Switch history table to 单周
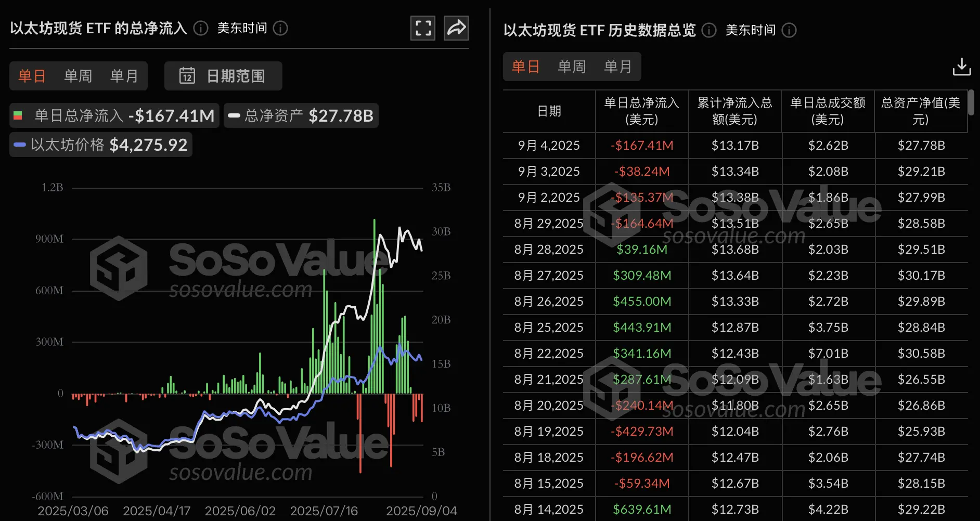The width and height of the screenshot is (980, 521). coord(572,67)
